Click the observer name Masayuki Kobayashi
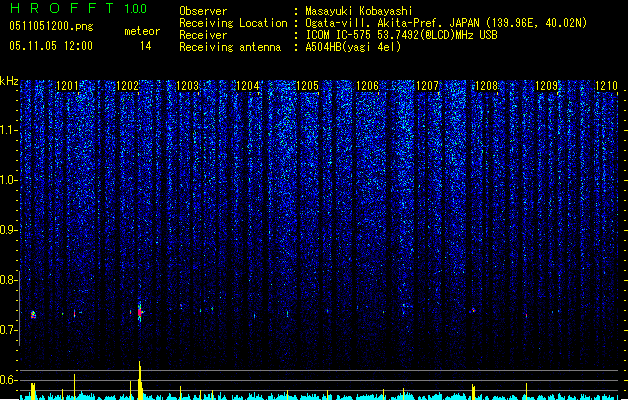Screen dimensions: 629x400 359,11
